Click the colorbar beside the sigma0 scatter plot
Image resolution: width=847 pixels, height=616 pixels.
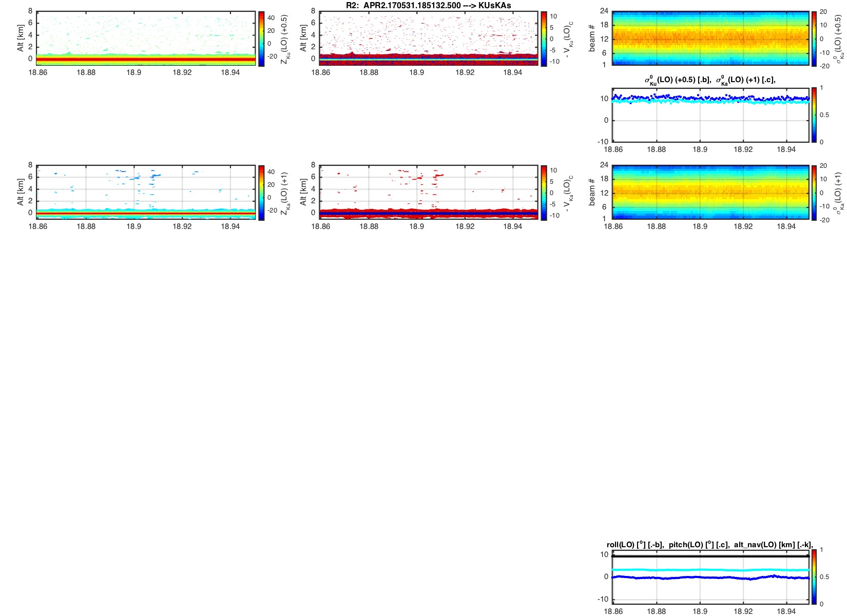coord(814,114)
